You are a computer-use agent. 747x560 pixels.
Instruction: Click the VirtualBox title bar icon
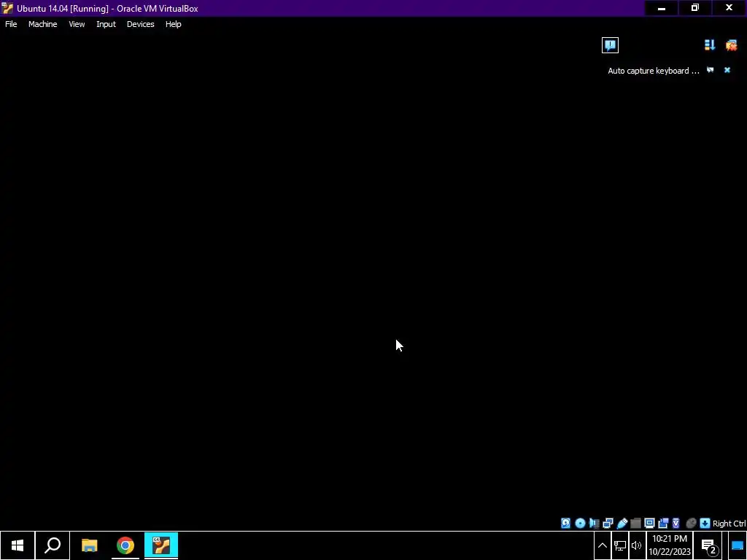coord(7,8)
